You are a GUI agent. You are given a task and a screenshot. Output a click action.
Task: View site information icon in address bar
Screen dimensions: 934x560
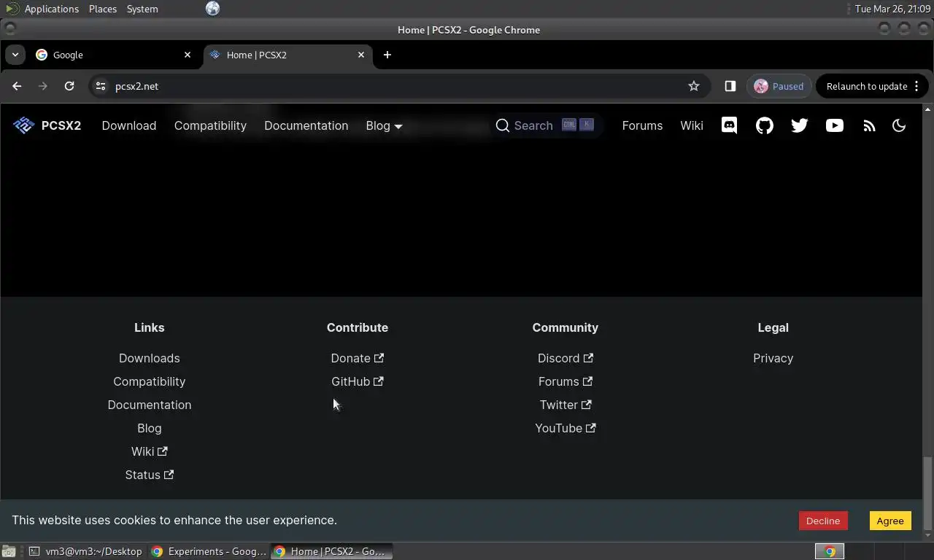point(101,86)
